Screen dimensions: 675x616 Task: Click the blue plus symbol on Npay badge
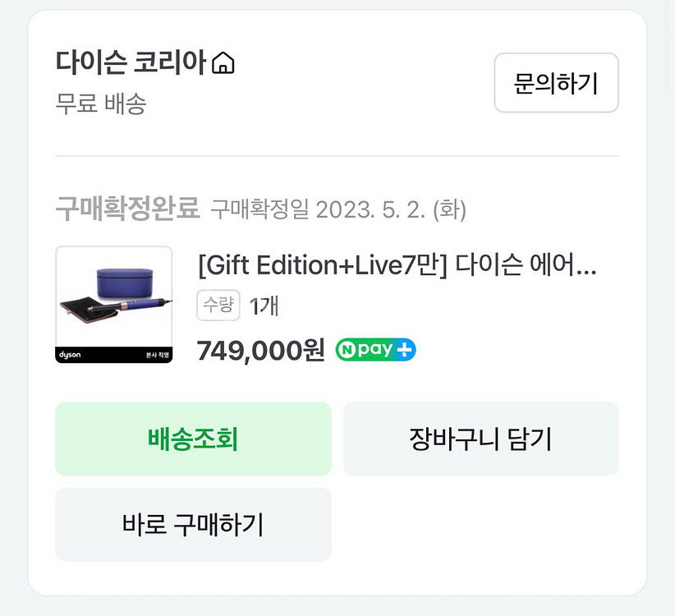(405, 350)
